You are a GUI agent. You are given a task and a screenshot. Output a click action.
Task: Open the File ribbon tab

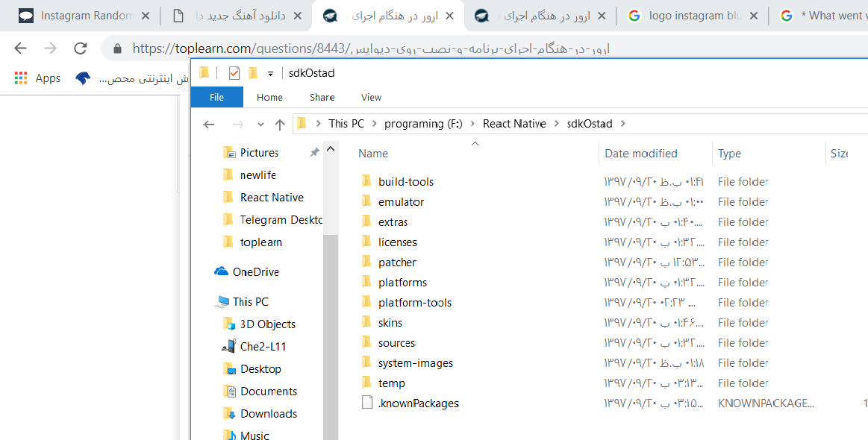216,97
